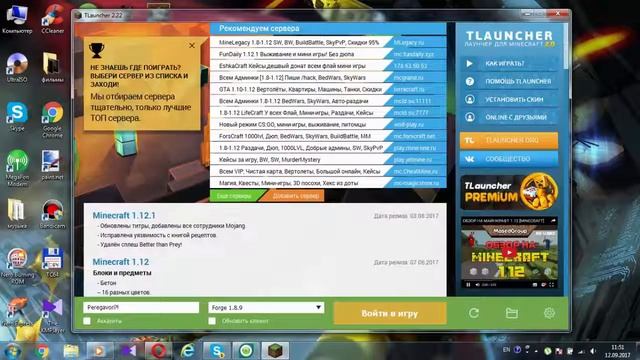Switch to Minecraft block taskbar icon
The width and height of the screenshot is (640, 360).
pyautogui.click(x=275, y=351)
